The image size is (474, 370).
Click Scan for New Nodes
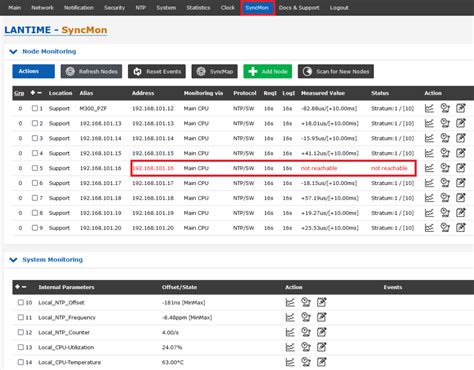point(336,71)
